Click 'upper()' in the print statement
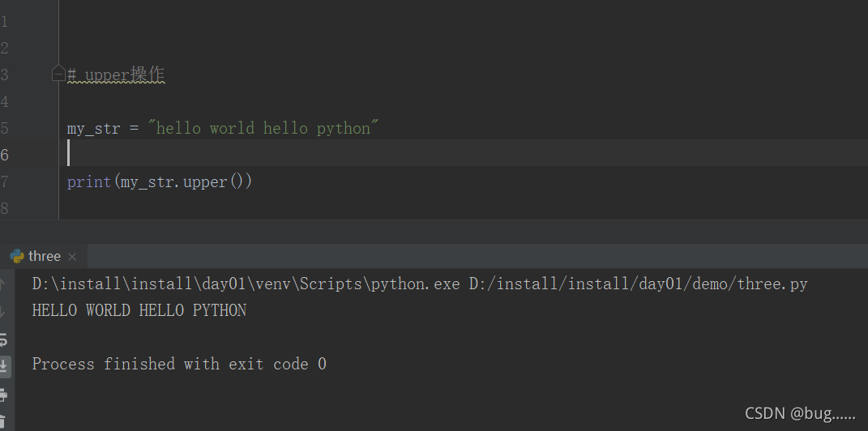This screenshot has height=431, width=868. click(213, 181)
